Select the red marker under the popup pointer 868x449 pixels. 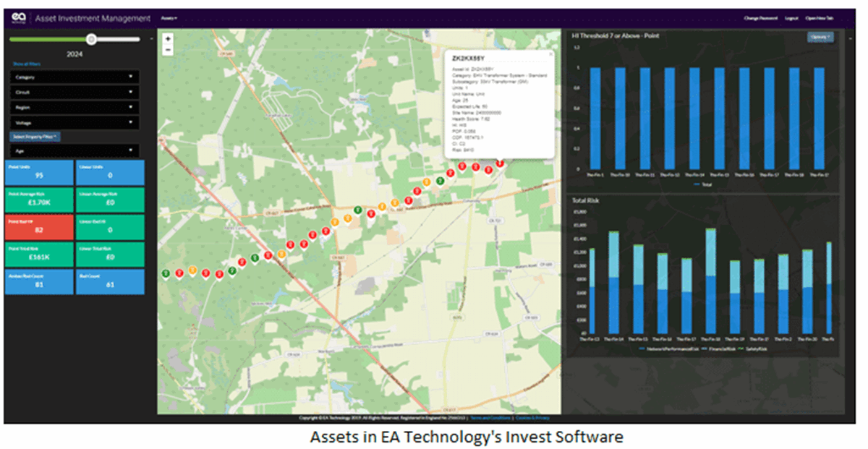tap(500, 164)
